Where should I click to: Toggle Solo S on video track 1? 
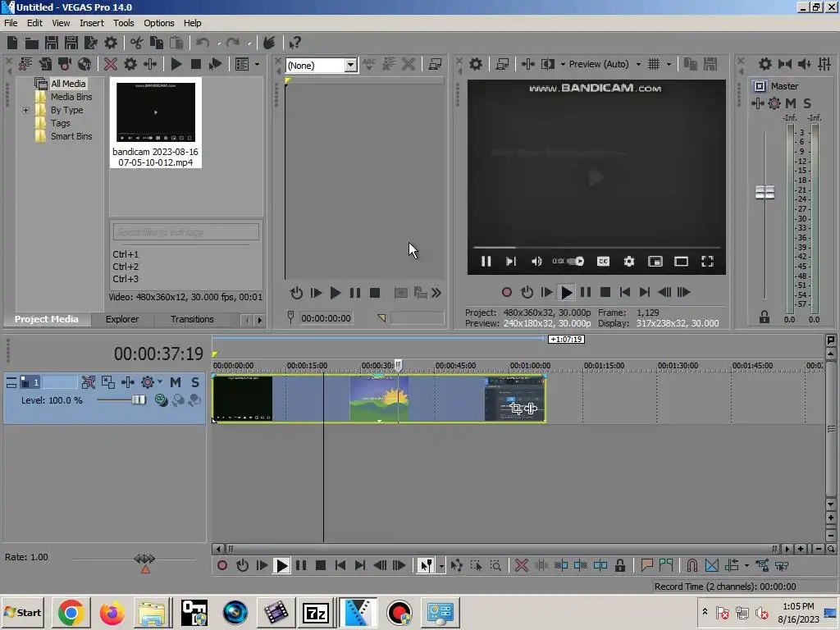point(195,382)
